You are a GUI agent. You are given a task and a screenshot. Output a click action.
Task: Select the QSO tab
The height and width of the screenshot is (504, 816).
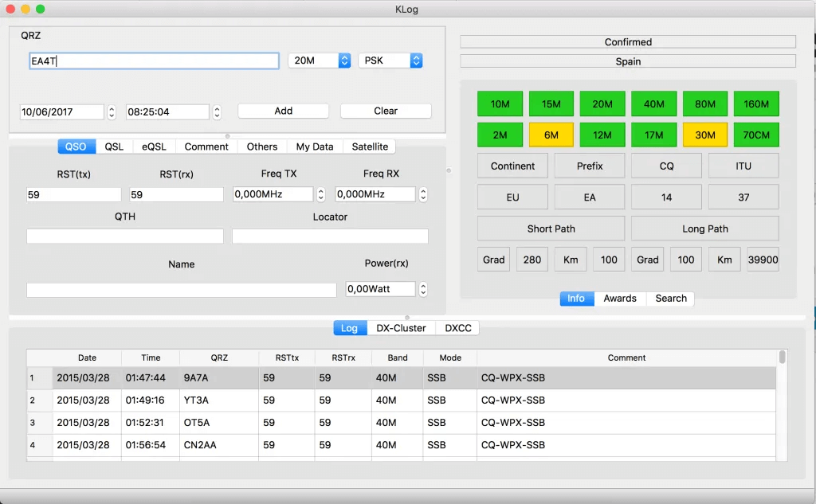click(x=76, y=147)
